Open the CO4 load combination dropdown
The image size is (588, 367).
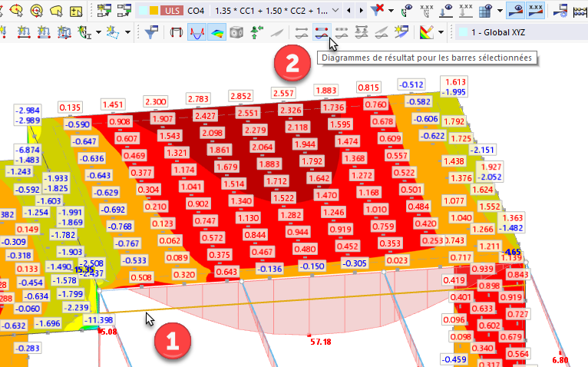coord(335,11)
